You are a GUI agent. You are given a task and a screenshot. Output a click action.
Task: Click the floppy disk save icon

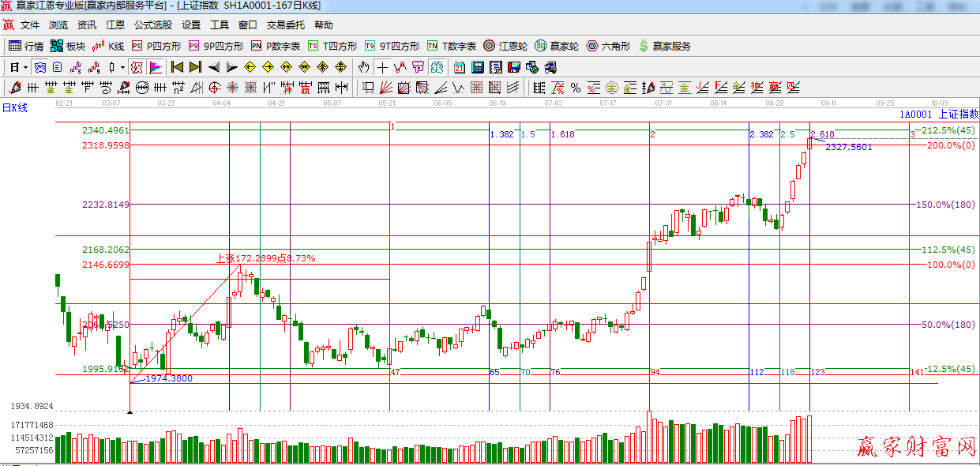(514, 67)
